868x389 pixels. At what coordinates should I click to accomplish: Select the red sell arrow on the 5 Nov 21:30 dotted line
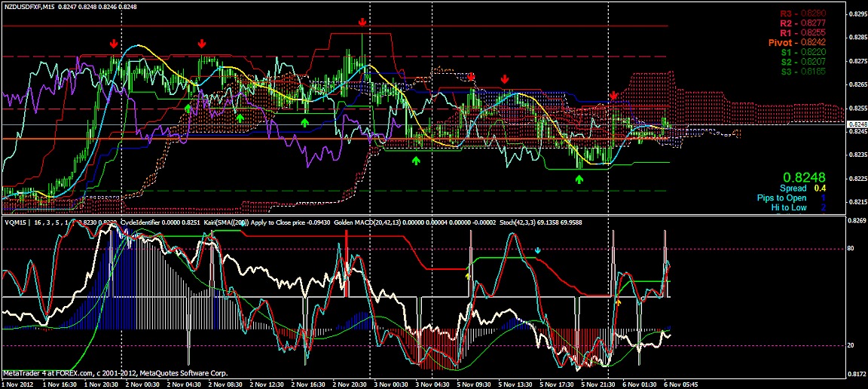point(613,96)
